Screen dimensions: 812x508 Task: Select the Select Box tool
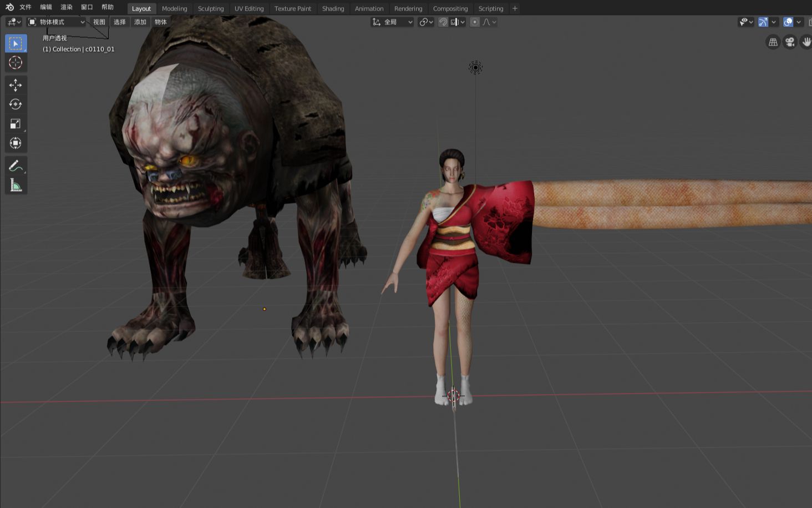[x=16, y=43]
